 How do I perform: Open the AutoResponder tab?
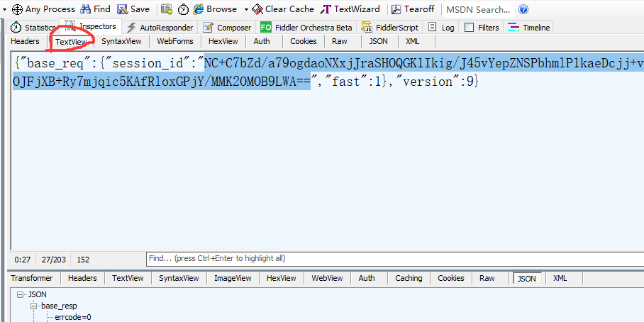coord(160,28)
